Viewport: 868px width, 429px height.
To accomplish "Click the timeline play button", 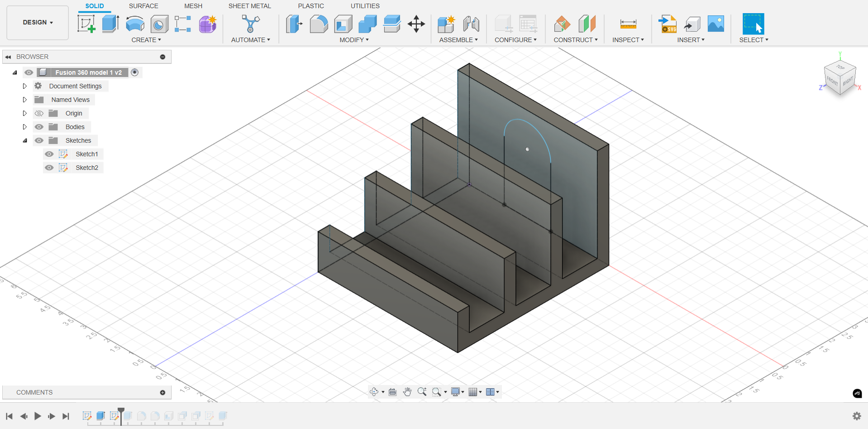I will [38, 416].
